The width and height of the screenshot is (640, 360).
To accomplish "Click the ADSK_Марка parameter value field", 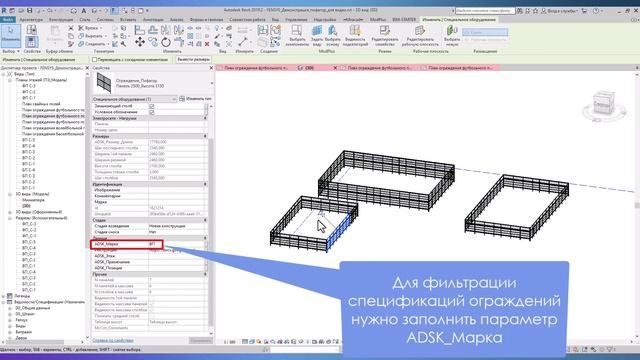I will pyautogui.click(x=177, y=244).
